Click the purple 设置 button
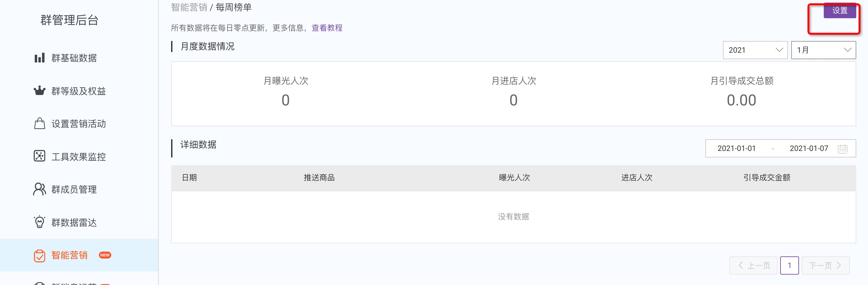Viewport: 868px width, 285px height. [840, 10]
